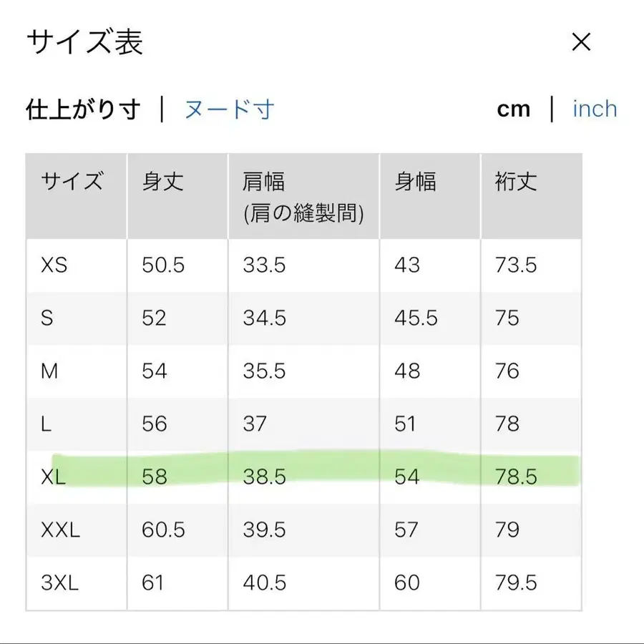Screen dimensions: 644x644
Task: Select the cm unit option
Action: 514,107
